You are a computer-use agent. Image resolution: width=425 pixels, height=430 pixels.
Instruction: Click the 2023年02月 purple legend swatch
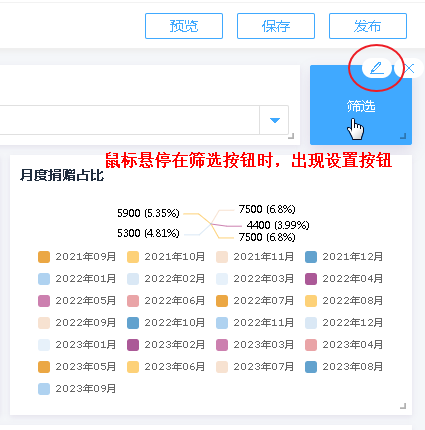[133, 345]
